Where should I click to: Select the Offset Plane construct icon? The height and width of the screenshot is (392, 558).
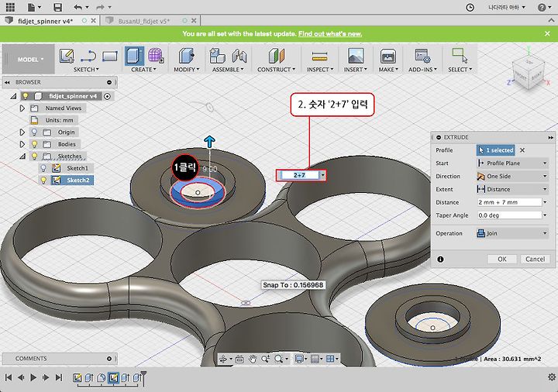click(276, 56)
